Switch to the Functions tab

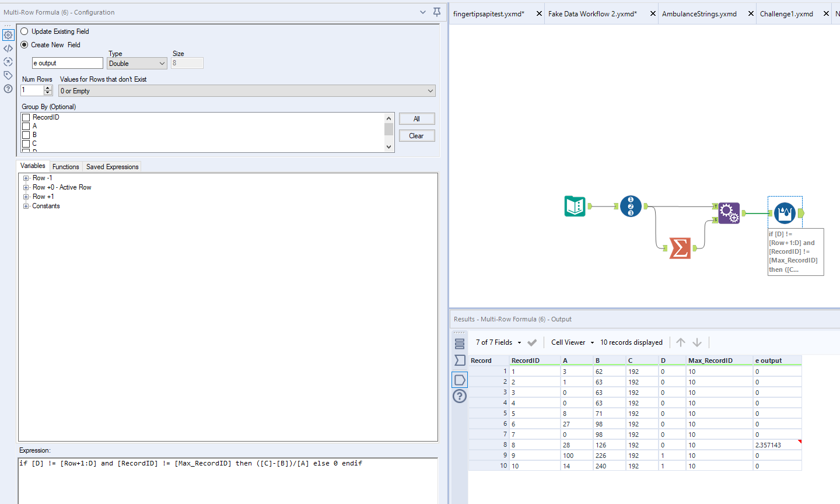pyautogui.click(x=65, y=167)
